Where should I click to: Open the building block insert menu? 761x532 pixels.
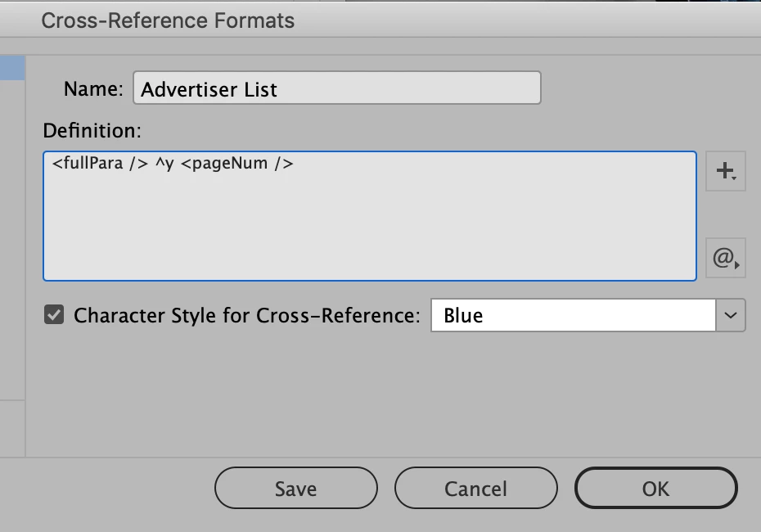pyautogui.click(x=725, y=171)
